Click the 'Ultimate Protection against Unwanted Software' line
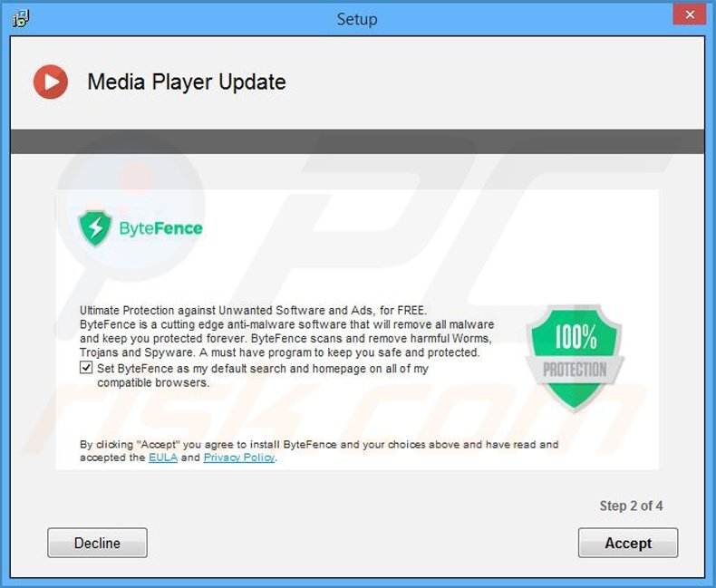This screenshot has width=716, height=588. 254,311
